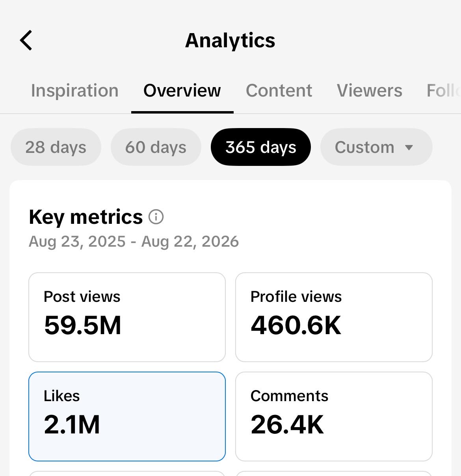
Task: Select the 365 days range pill
Action: (261, 147)
